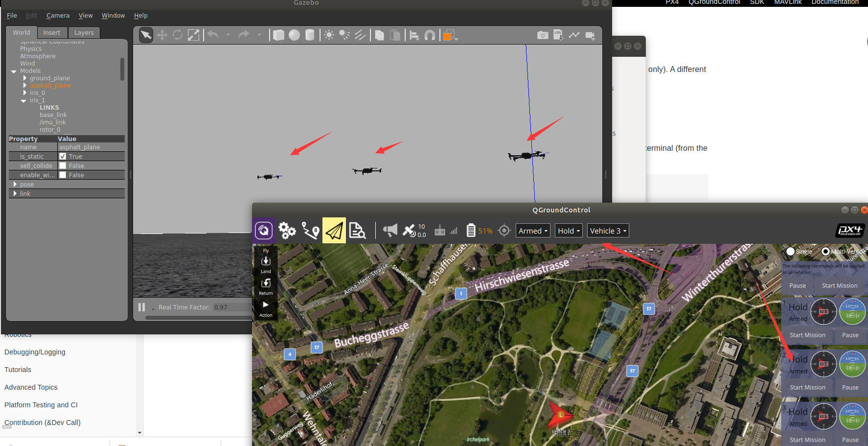Open the Armed dropdown

point(533,231)
